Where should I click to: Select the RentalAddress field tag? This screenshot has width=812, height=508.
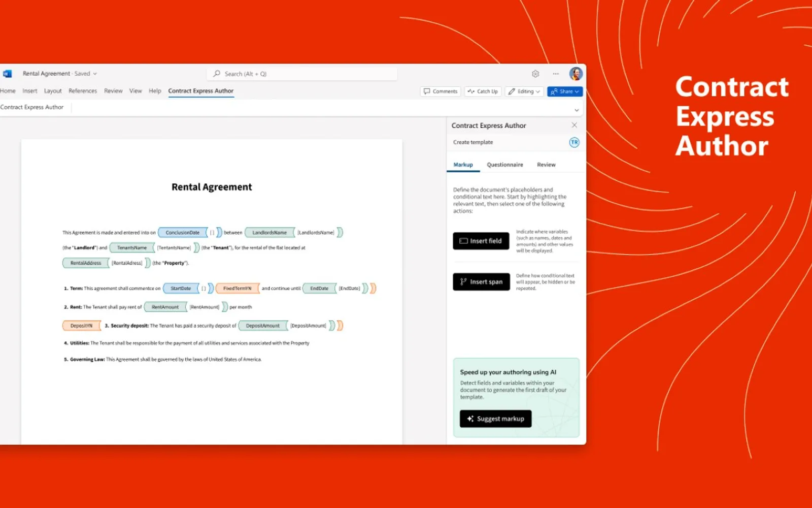pos(86,263)
